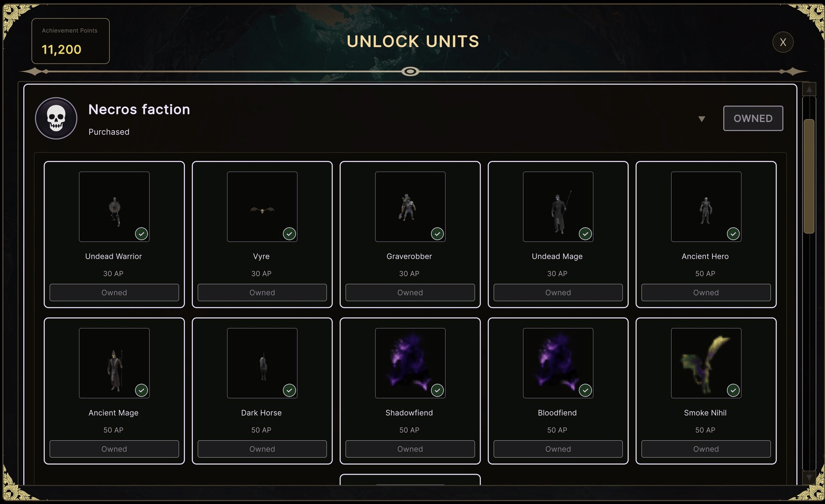Click the Smoke Nihil unit portrait
The height and width of the screenshot is (504, 825).
706,363
